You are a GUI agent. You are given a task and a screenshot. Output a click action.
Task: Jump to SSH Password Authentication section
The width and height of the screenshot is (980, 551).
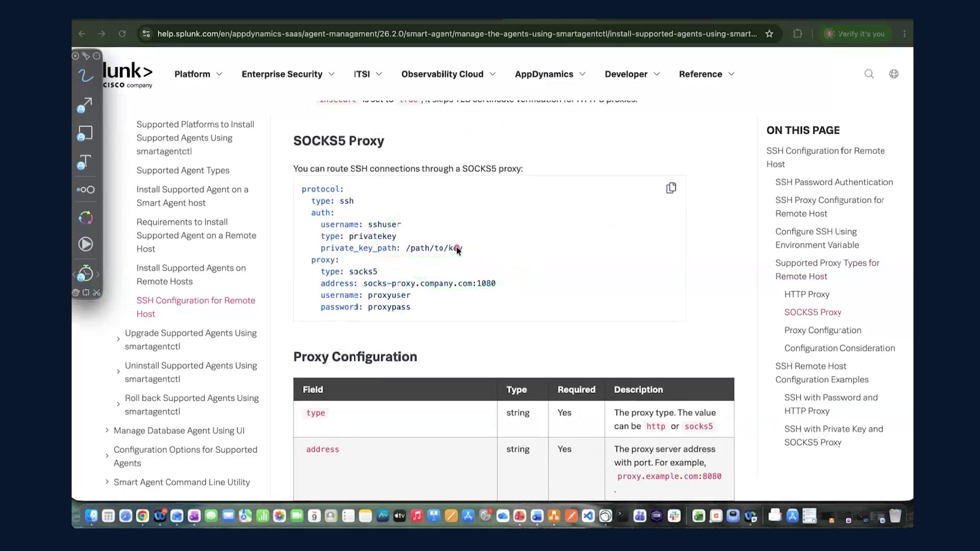pos(834,182)
